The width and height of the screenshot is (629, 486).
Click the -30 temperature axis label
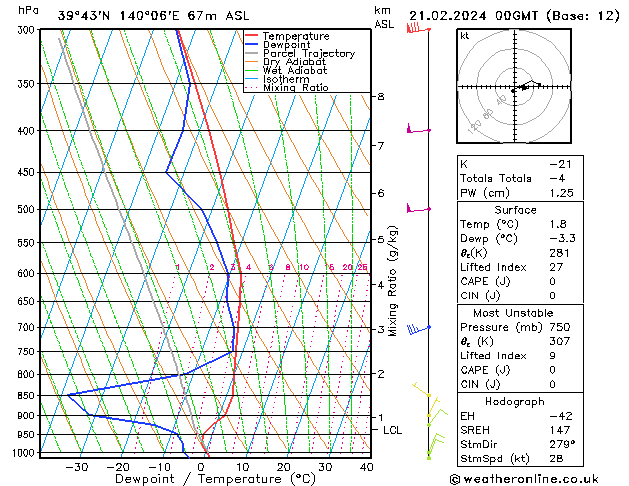point(76,467)
